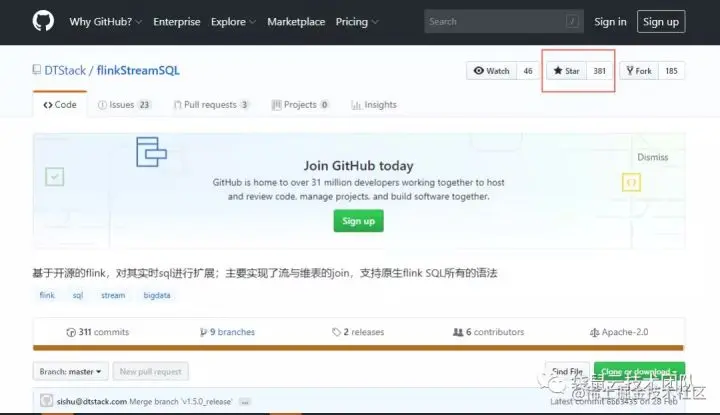Open the Clone or download dropdown
720x415 pixels.
[639, 371]
